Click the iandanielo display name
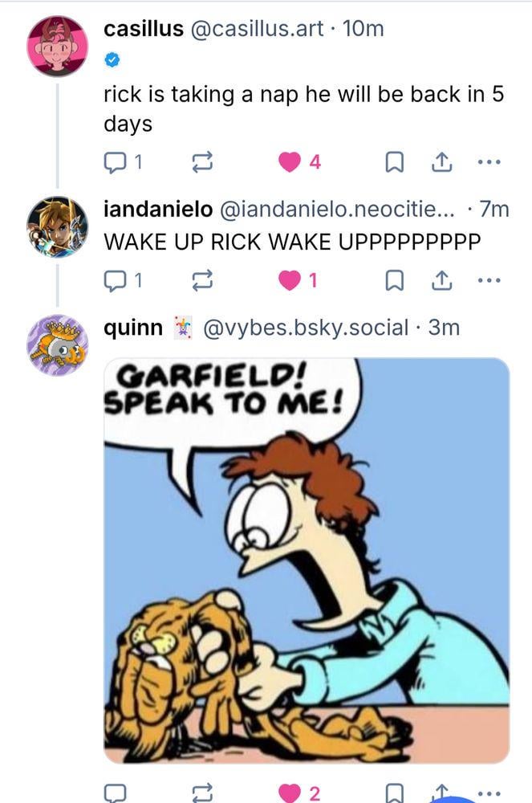This screenshot has width=532, height=803. 158,210
